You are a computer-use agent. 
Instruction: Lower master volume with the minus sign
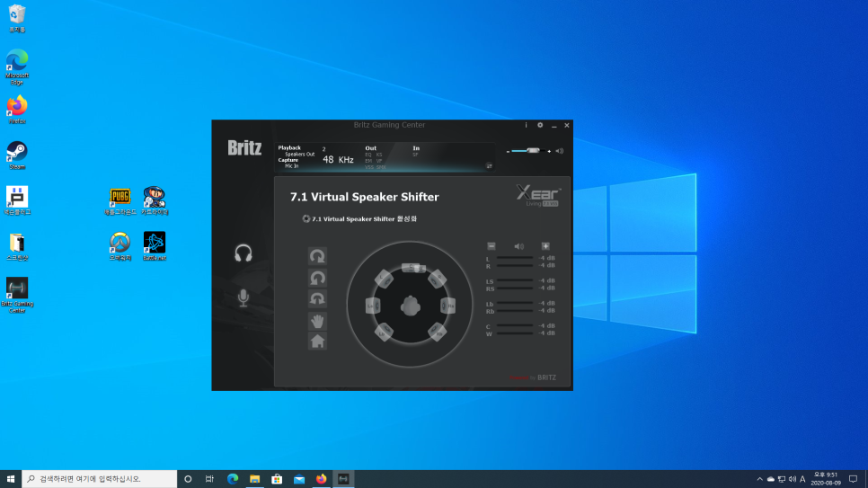click(508, 151)
